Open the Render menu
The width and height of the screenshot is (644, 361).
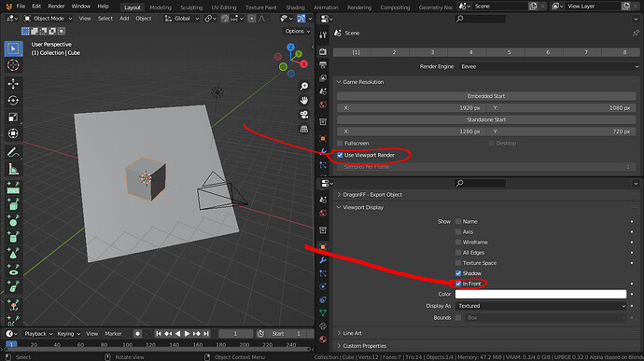click(56, 7)
